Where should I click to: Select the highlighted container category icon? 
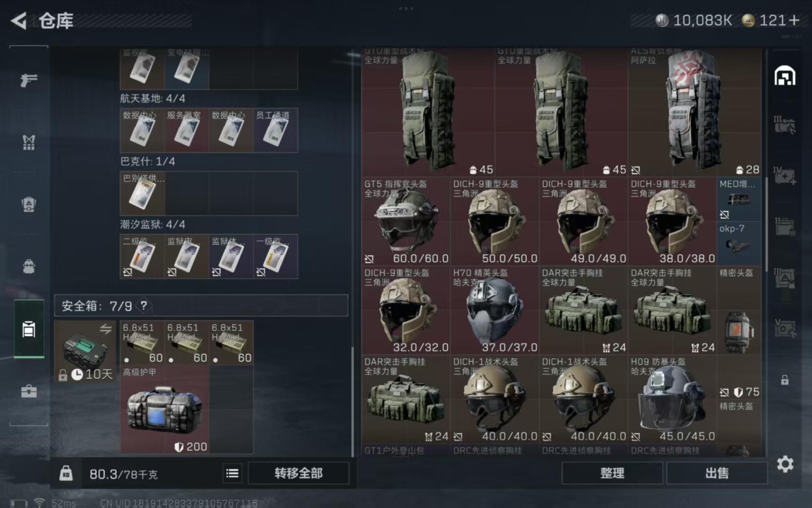tap(29, 329)
